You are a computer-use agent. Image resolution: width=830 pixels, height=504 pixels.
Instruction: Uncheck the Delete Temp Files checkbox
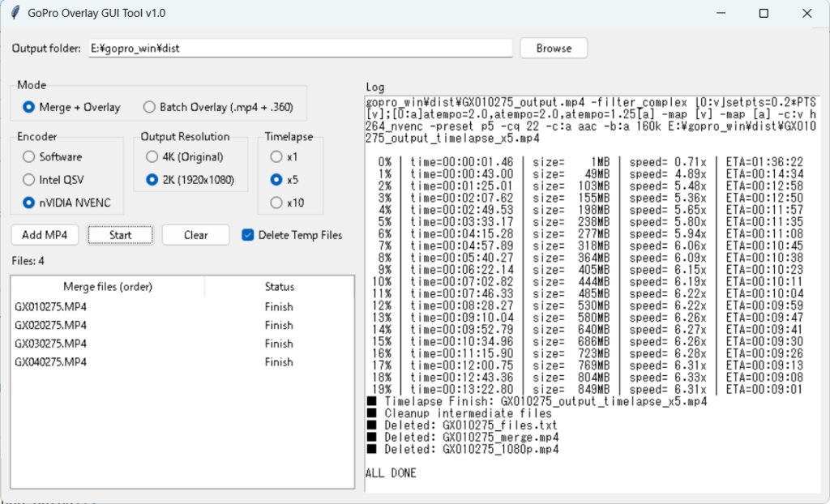click(x=248, y=235)
